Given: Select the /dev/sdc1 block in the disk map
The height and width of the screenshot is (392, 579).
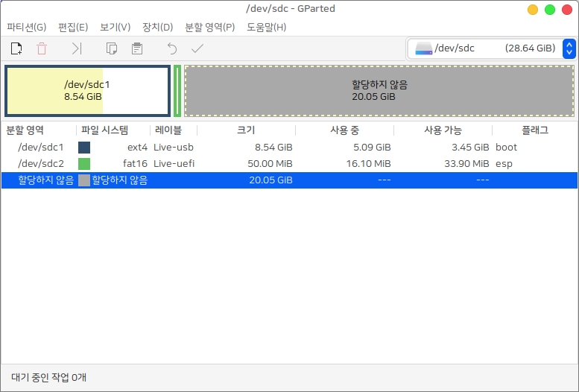Looking at the screenshot, I should 87,91.
